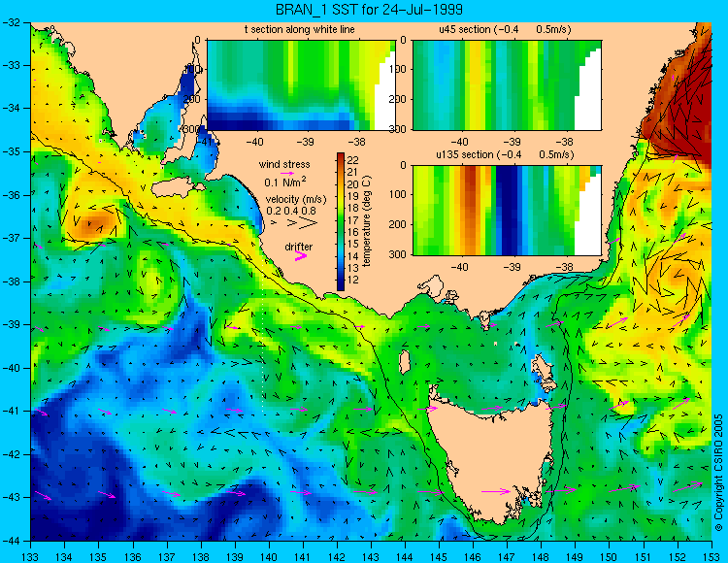The width and height of the screenshot is (728, 563).
Task: Click the '-32' latitude axis label
Action: point(13,22)
